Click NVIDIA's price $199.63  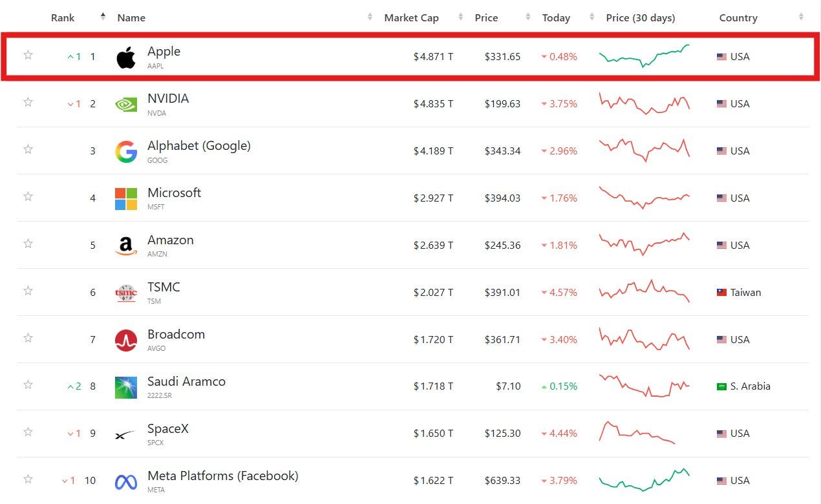tap(502, 104)
